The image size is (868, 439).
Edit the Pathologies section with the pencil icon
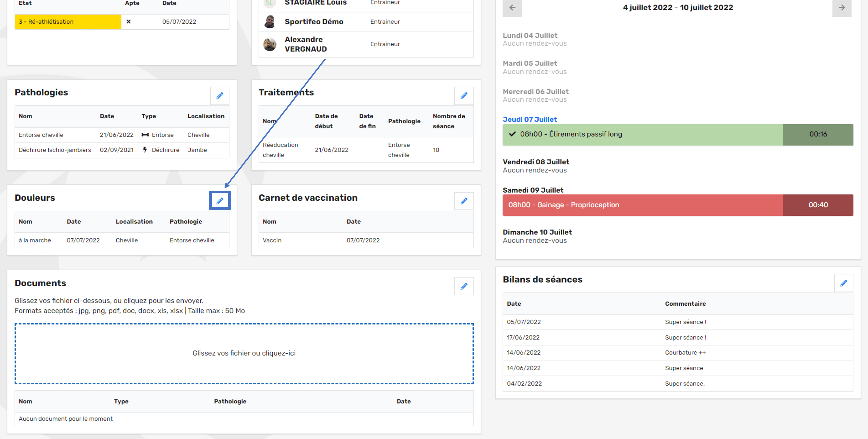click(220, 96)
